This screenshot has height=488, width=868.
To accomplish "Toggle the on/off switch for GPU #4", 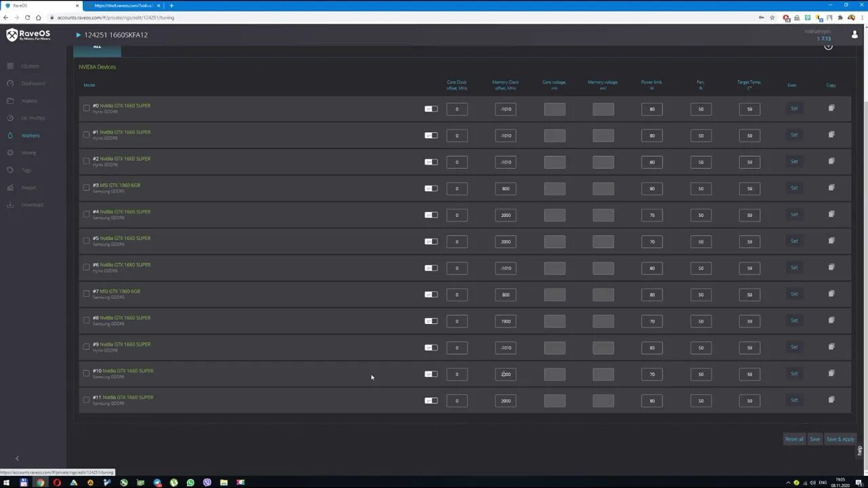I will point(431,215).
